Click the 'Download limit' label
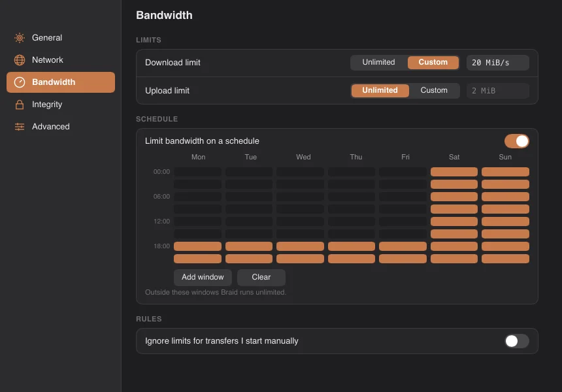This screenshot has height=392, width=562. click(173, 62)
